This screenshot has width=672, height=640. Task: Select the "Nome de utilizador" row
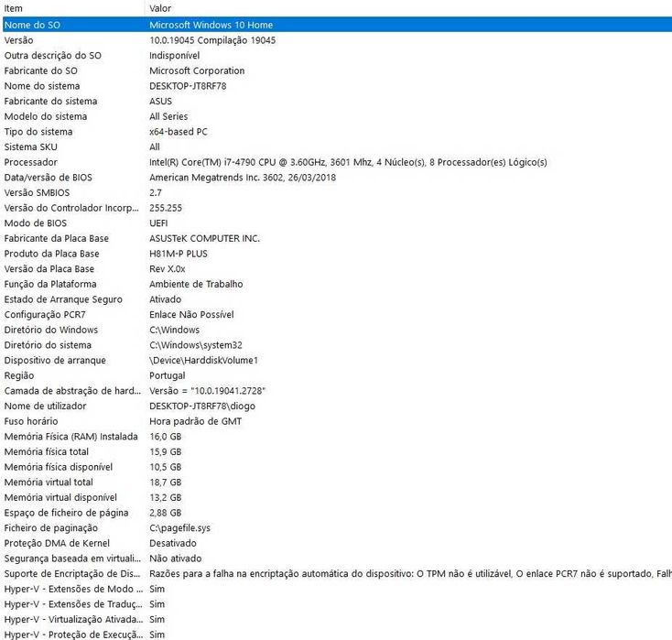point(337,406)
